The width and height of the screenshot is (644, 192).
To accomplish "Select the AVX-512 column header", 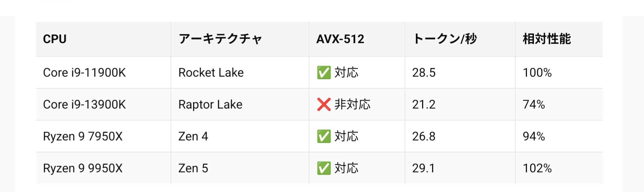I will 340,39.
